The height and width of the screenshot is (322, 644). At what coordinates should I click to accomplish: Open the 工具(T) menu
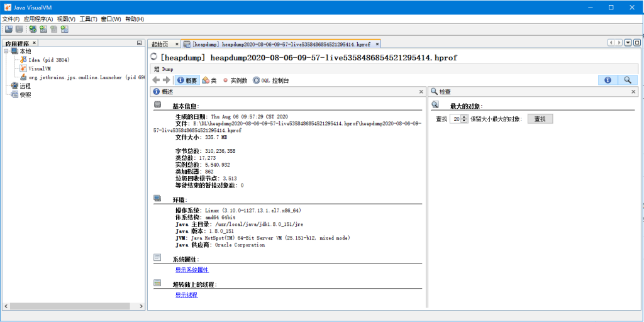click(x=88, y=19)
